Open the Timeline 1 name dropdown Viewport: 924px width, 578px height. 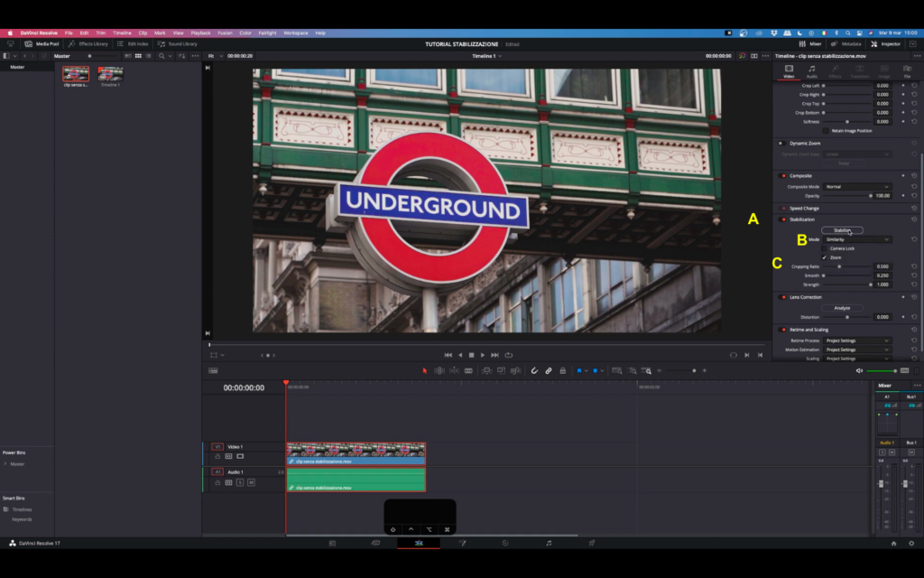486,56
